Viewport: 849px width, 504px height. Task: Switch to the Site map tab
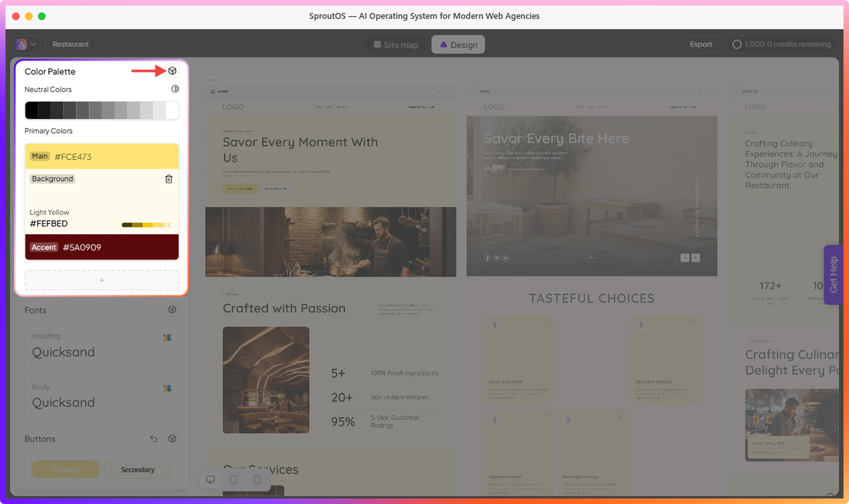[x=396, y=45]
